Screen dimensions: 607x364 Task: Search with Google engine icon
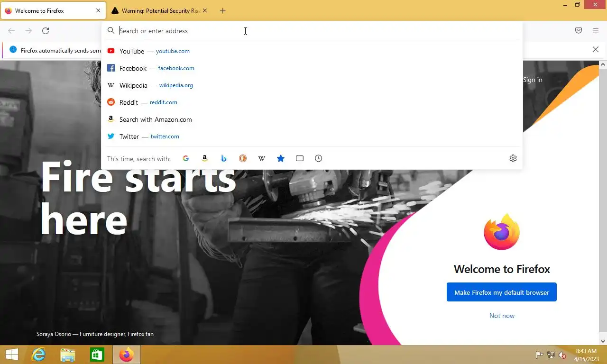click(x=186, y=158)
